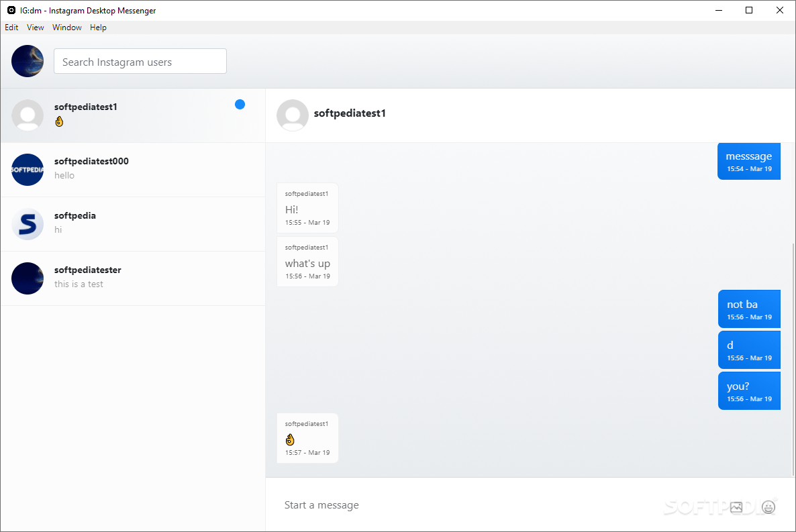Click the Search Instagram users field
Viewport: 796px width, 532px height.
coord(140,62)
